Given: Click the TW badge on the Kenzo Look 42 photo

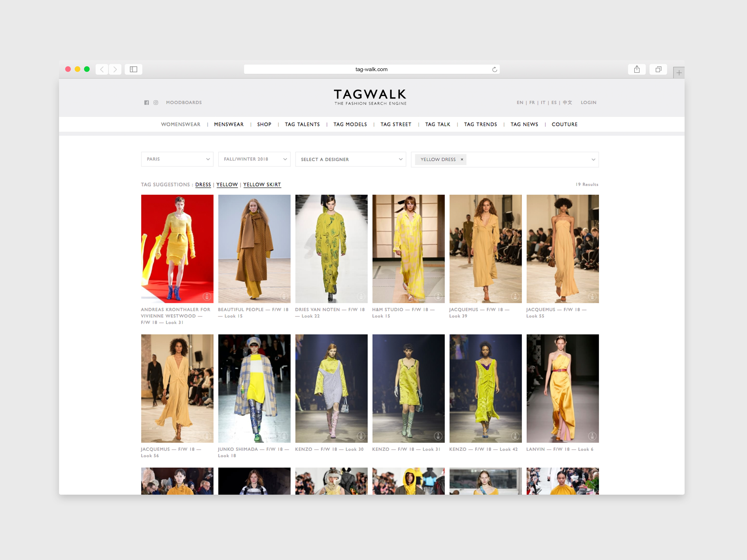Looking at the screenshot, I should (x=515, y=436).
